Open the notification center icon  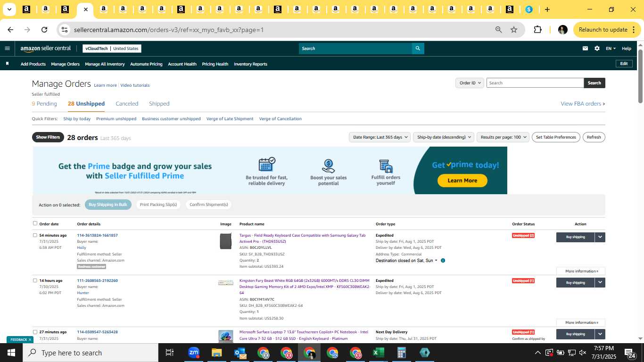630,353
